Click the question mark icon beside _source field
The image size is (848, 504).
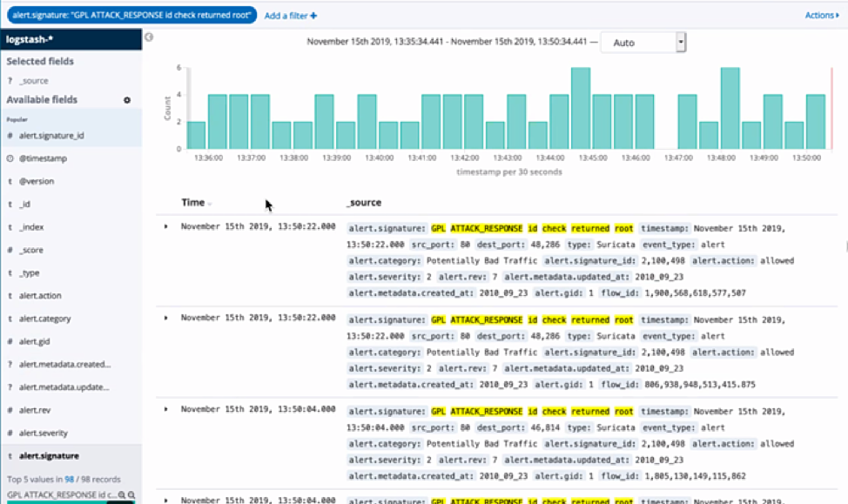click(10, 81)
